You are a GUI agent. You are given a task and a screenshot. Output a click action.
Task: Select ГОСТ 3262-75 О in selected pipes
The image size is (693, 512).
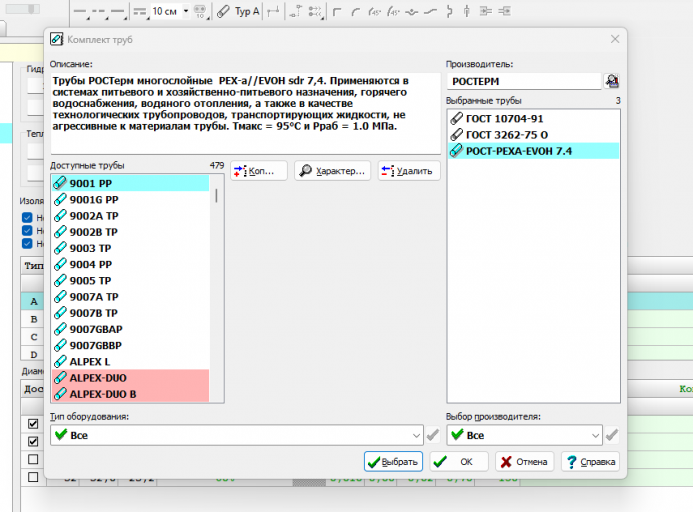(x=533, y=135)
